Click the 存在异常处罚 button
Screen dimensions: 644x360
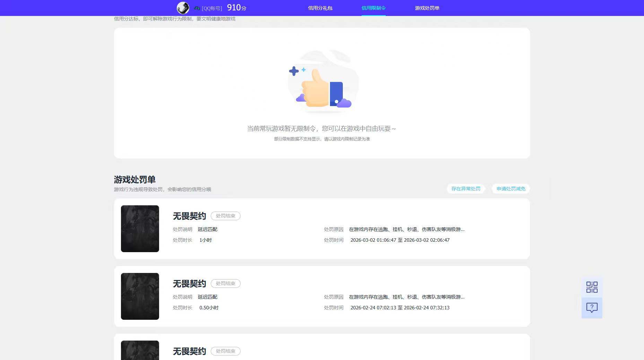pos(466,189)
